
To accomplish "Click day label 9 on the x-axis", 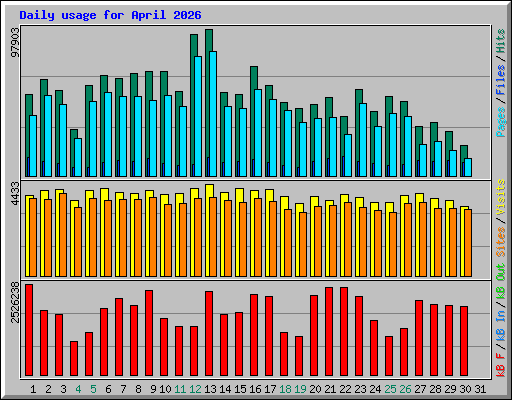I will pyautogui.click(x=153, y=389).
